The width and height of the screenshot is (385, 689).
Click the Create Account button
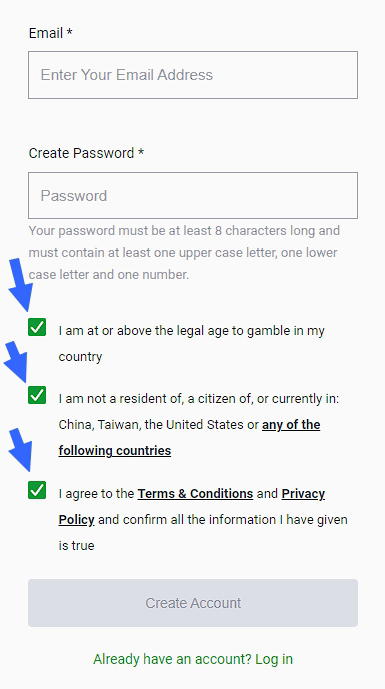[x=193, y=603]
